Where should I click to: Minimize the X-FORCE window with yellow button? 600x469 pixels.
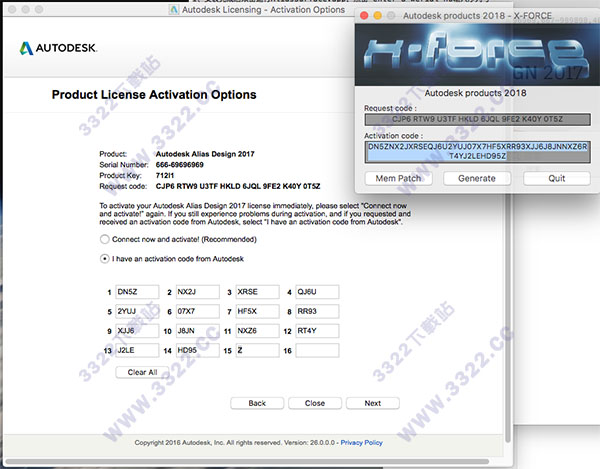coord(377,16)
